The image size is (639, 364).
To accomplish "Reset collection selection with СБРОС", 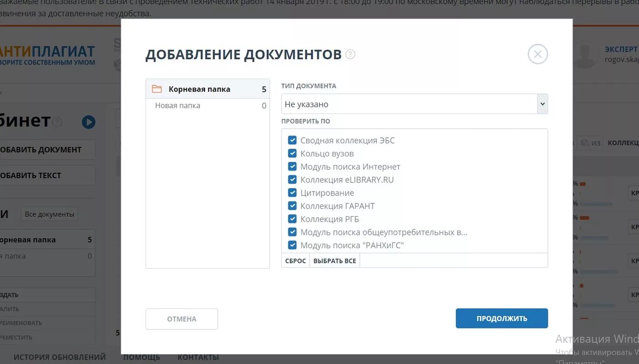I will pos(296,260).
